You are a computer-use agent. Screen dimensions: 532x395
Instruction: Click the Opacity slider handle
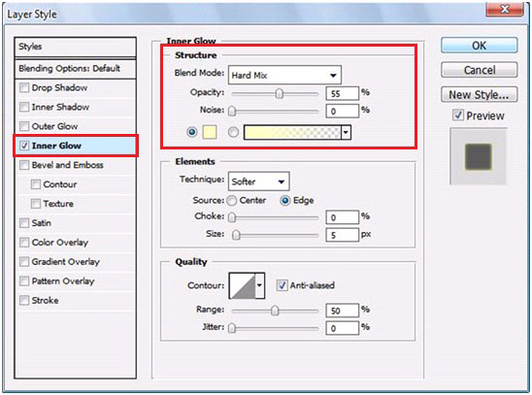(280, 93)
